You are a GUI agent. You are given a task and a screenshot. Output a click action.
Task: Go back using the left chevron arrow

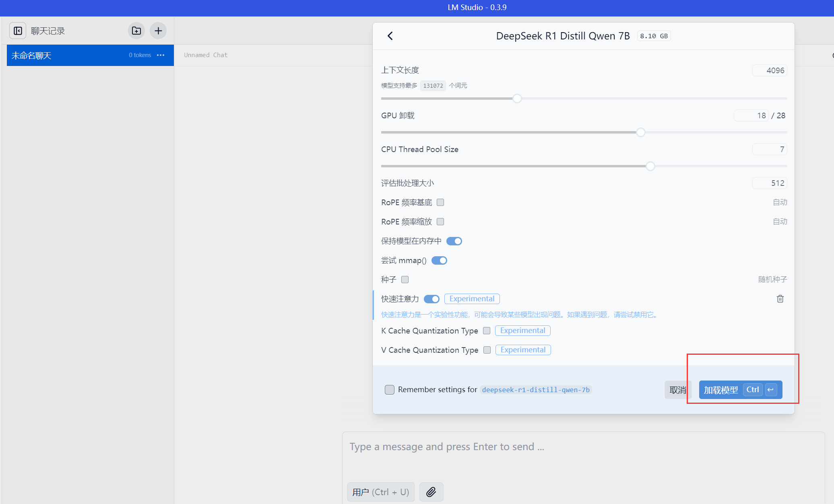coord(390,36)
